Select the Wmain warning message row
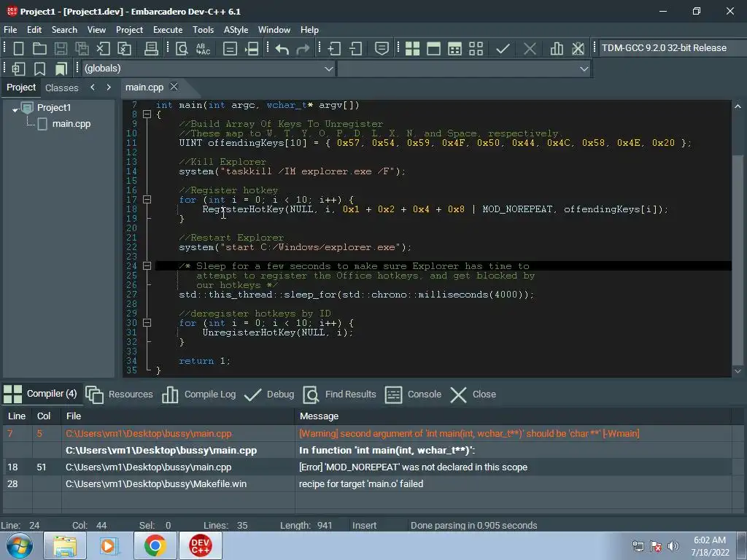 pos(367,434)
